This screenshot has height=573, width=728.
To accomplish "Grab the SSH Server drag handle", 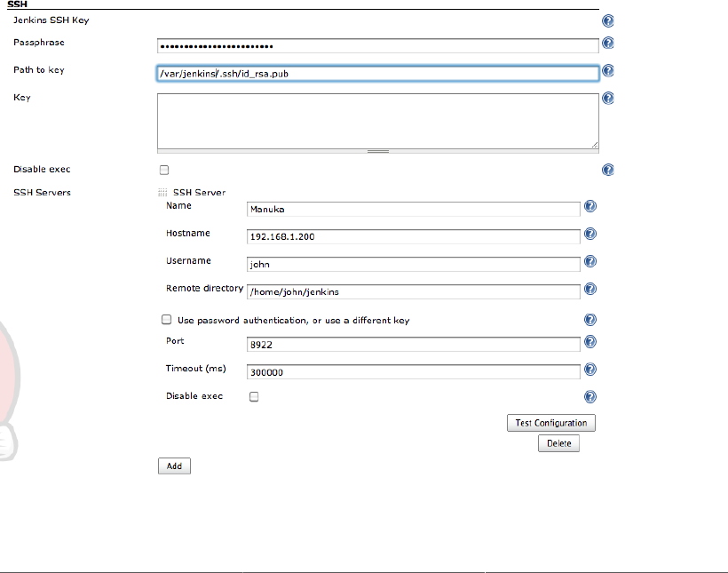I will [x=162, y=193].
